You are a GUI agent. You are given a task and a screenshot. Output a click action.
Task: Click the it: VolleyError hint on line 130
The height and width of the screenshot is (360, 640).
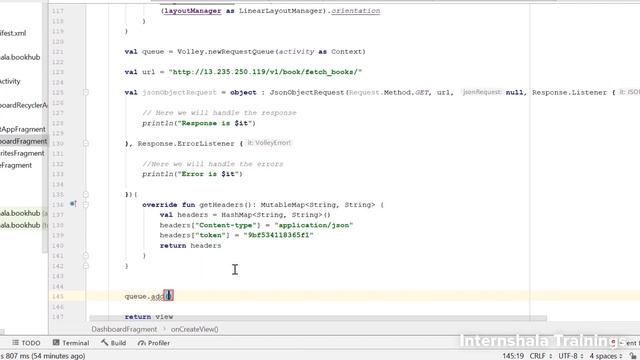(x=269, y=143)
